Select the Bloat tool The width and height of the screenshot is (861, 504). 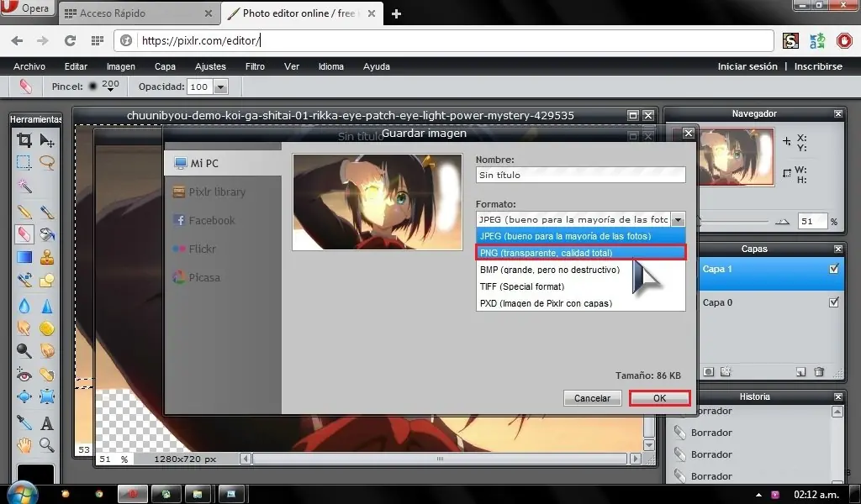tap(24, 396)
